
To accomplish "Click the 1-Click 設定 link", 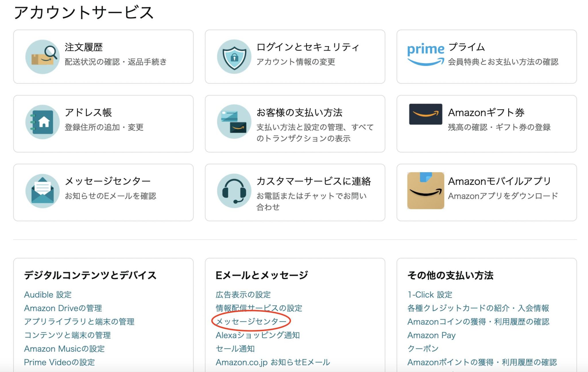I will pos(430,294).
